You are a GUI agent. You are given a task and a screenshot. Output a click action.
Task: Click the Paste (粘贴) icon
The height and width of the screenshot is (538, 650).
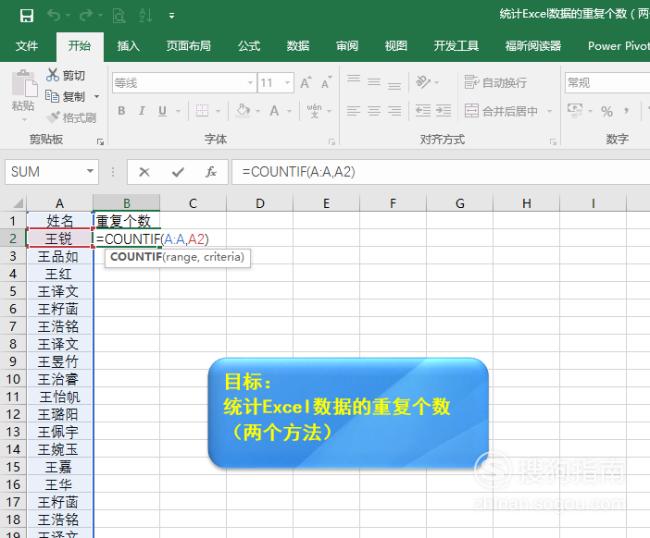[x=24, y=84]
